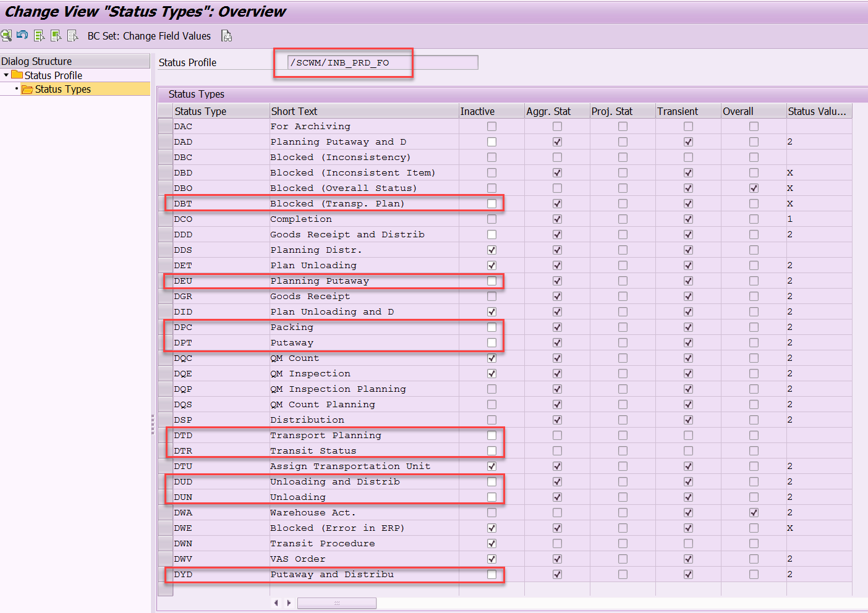868x613 pixels.
Task: Toggle Proj. Stat checkbox for DAC row
Action: point(623,126)
